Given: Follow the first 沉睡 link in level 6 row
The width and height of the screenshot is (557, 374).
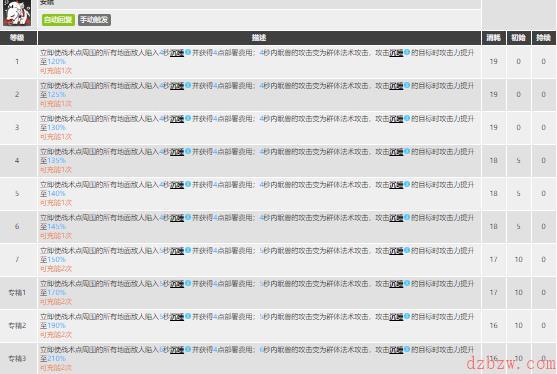Looking at the screenshot, I should (x=177, y=218).
